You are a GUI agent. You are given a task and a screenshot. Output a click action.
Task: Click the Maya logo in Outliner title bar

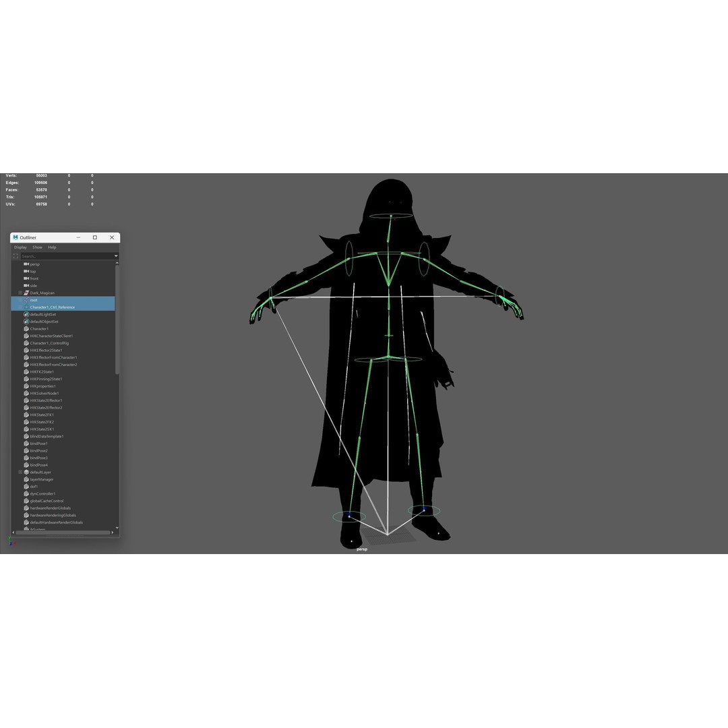tap(16, 237)
